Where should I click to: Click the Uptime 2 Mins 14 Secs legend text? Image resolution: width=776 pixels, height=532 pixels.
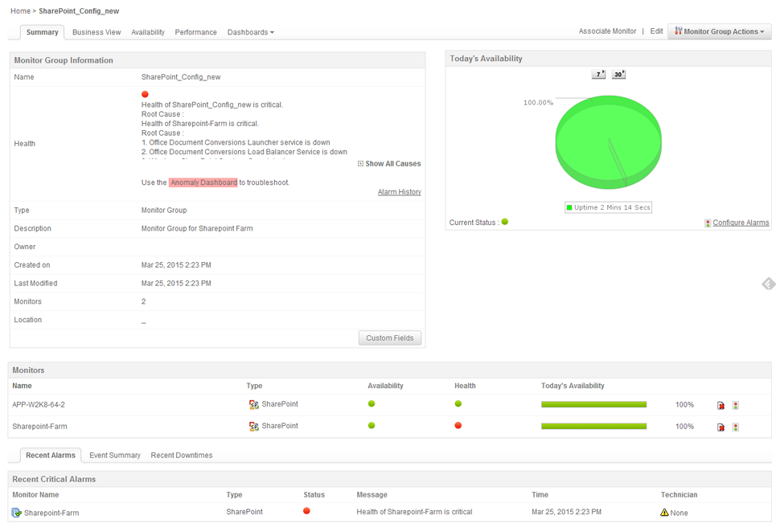pyautogui.click(x=612, y=207)
